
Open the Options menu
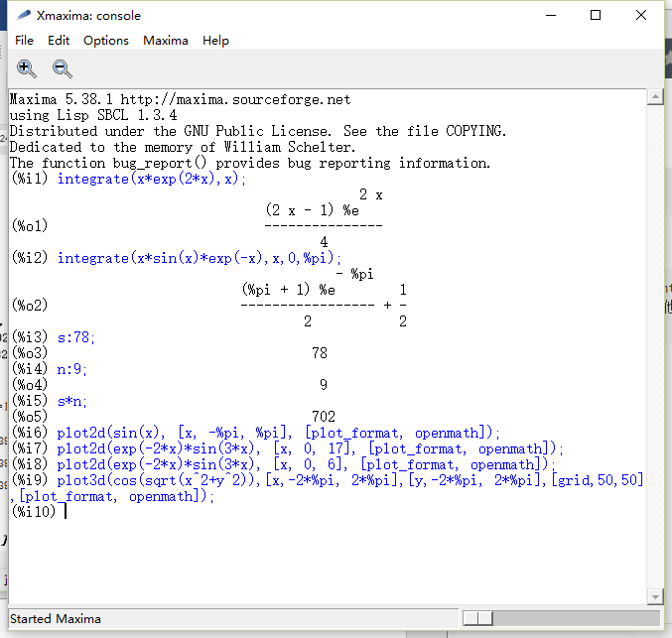pos(106,41)
